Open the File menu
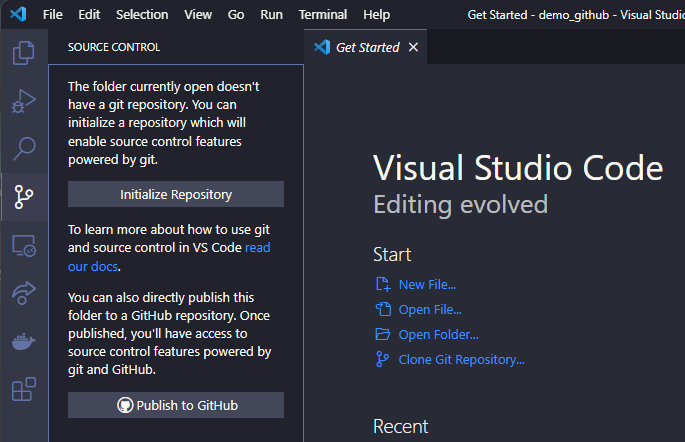The width and height of the screenshot is (685, 442). click(53, 15)
